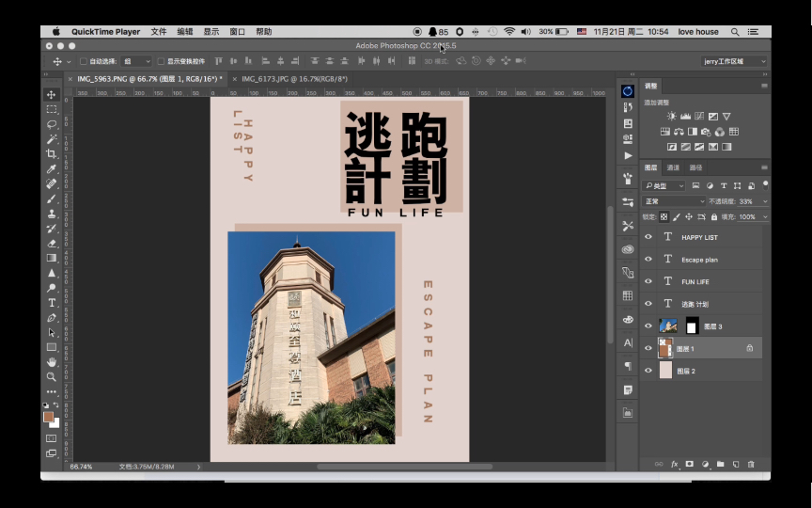Hide the 图层 2 layer
Viewport: 812px width, 508px height.
648,371
